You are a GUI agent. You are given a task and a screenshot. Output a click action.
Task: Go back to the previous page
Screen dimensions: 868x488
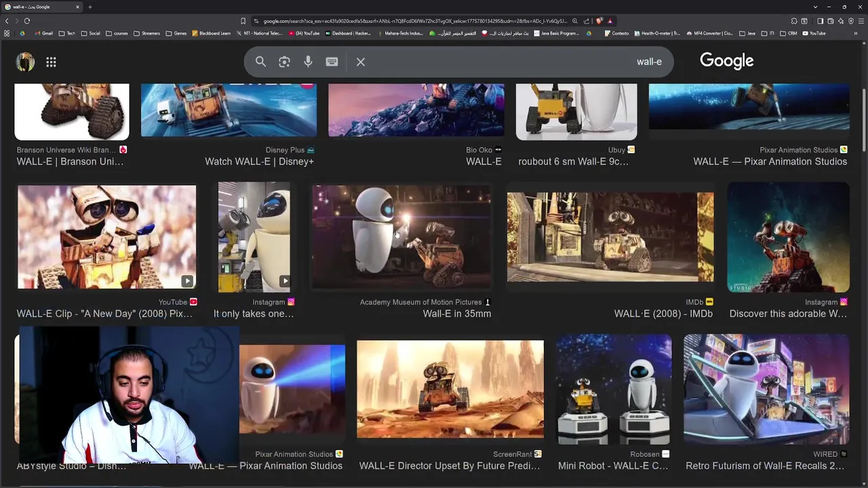pyautogui.click(x=7, y=21)
